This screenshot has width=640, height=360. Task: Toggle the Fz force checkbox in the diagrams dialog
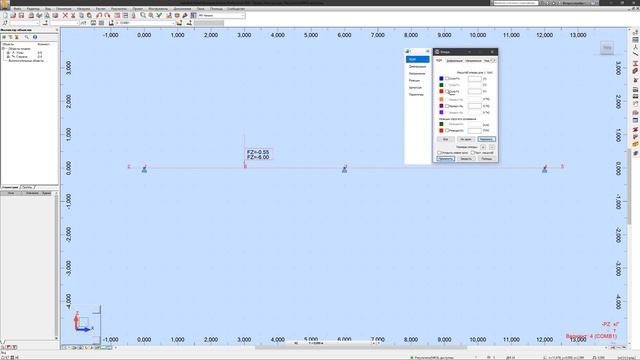pos(447,91)
